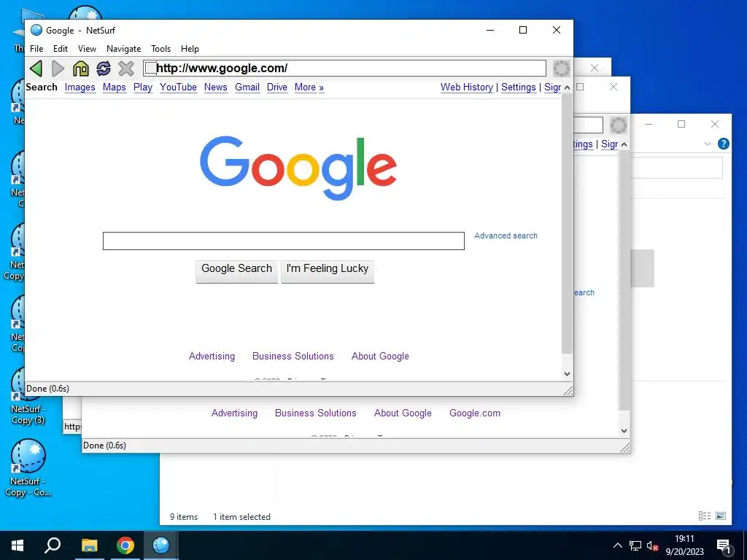Go to the Home page via house icon
The height and width of the screenshot is (560, 747).
(80, 68)
